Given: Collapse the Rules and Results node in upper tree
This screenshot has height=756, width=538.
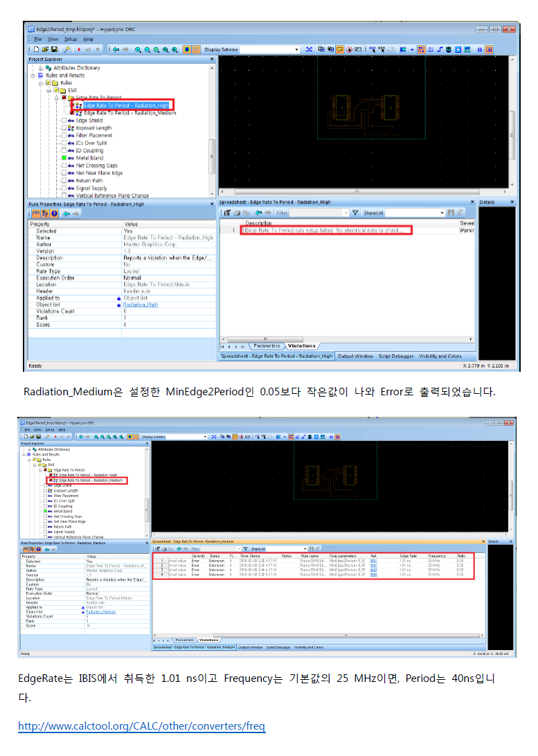Looking at the screenshot, I should point(32,75).
